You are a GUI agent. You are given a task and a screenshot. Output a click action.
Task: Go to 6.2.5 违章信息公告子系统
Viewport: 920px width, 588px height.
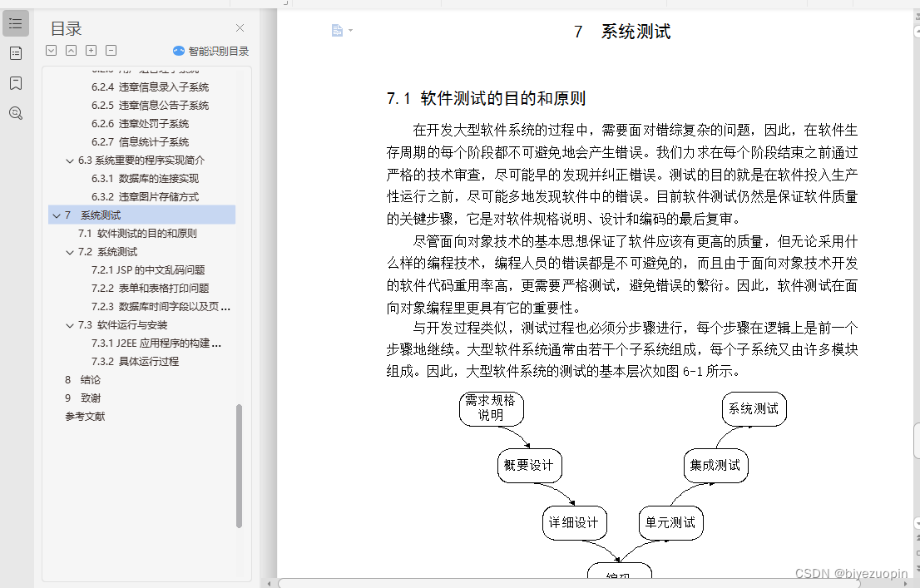[x=151, y=105]
